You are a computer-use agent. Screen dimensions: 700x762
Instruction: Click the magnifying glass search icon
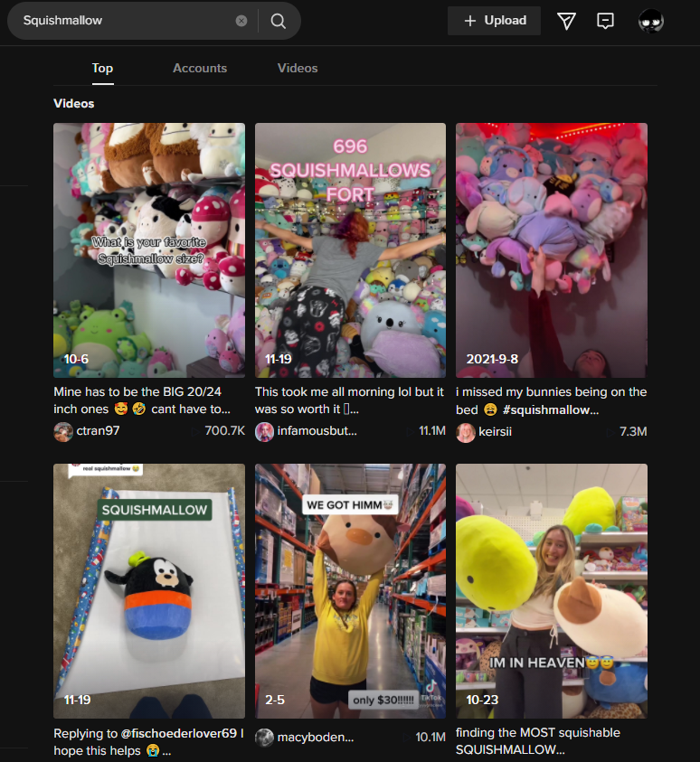coord(279,21)
